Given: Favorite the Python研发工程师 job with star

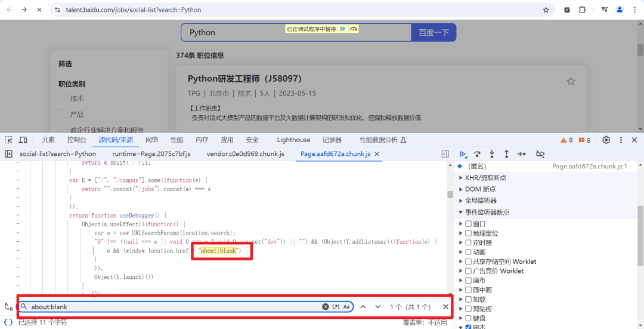Looking at the screenshot, I should (x=571, y=81).
